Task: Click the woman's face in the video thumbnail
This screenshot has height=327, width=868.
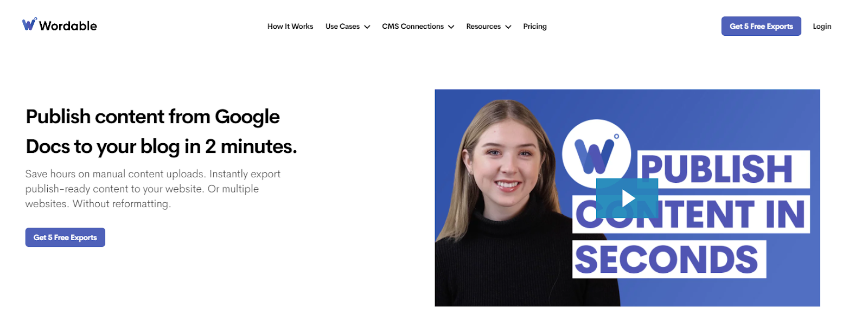Action: 505,157
